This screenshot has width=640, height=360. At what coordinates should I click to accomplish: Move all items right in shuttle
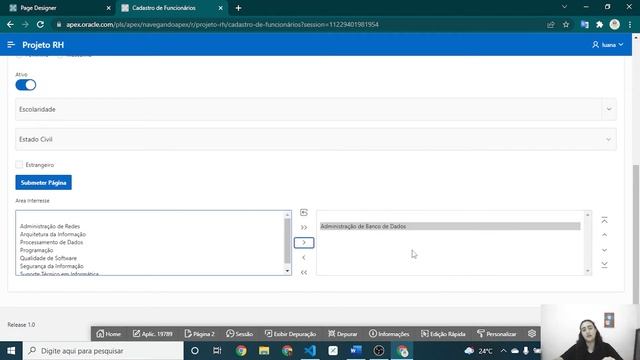click(x=304, y=228)
